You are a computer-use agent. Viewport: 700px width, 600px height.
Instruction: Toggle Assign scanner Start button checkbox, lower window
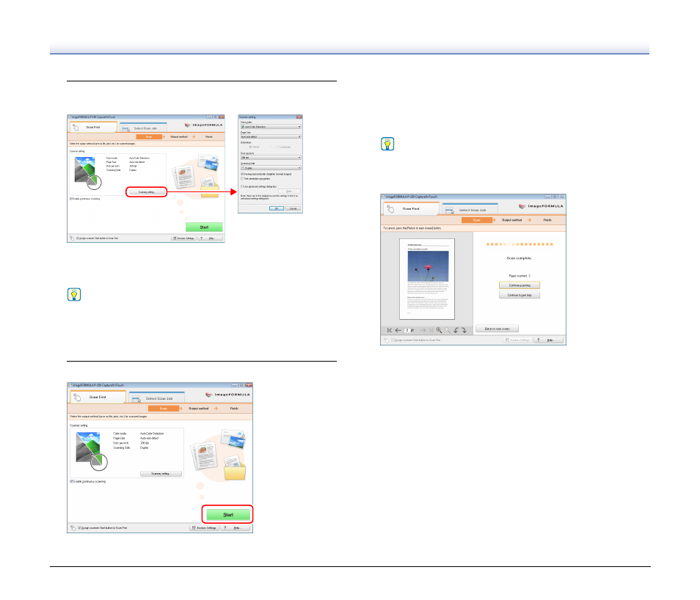click(x=80, y=528)
